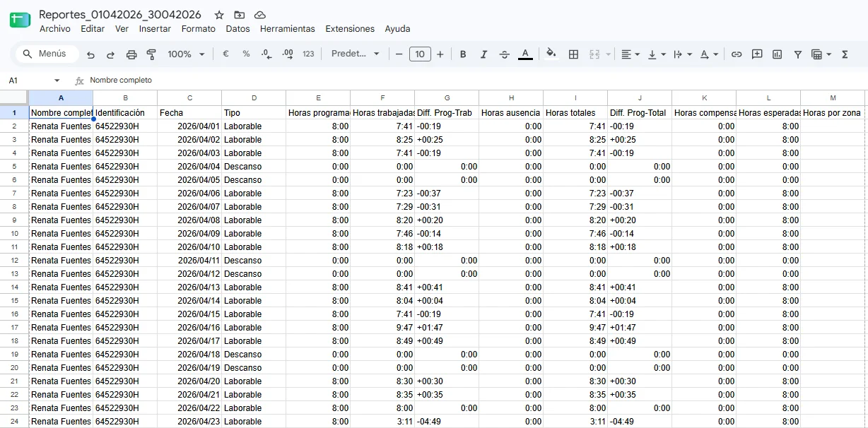Click the create filter funnel icon
868x428 pixels.
point(797,54)
